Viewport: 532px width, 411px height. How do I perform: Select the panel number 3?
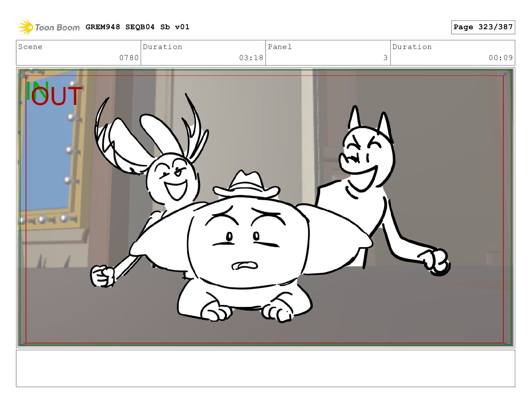click(386, 58)
